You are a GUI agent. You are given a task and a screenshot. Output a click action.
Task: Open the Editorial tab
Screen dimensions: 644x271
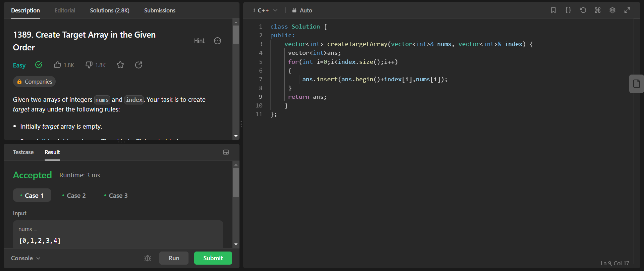pyautogui.click(x=65, y=10)
